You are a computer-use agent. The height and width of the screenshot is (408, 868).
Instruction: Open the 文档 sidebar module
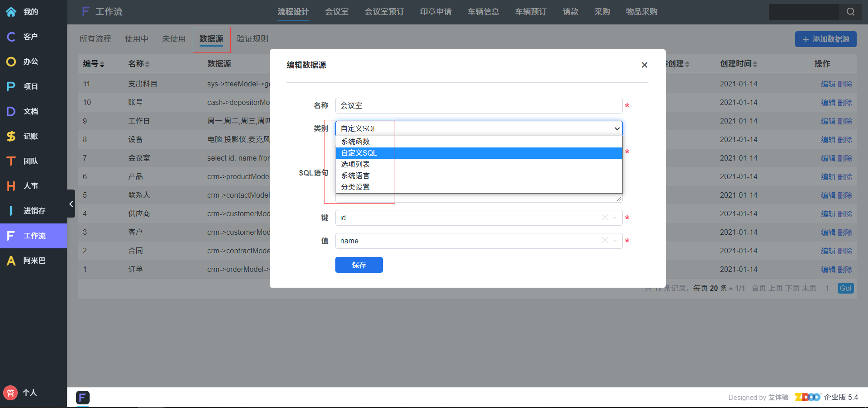[30, 111]
